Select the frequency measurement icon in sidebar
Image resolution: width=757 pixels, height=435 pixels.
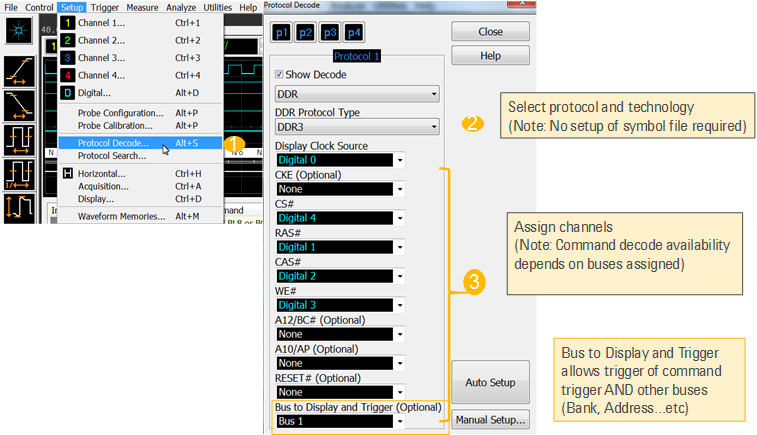click(20, 174)
